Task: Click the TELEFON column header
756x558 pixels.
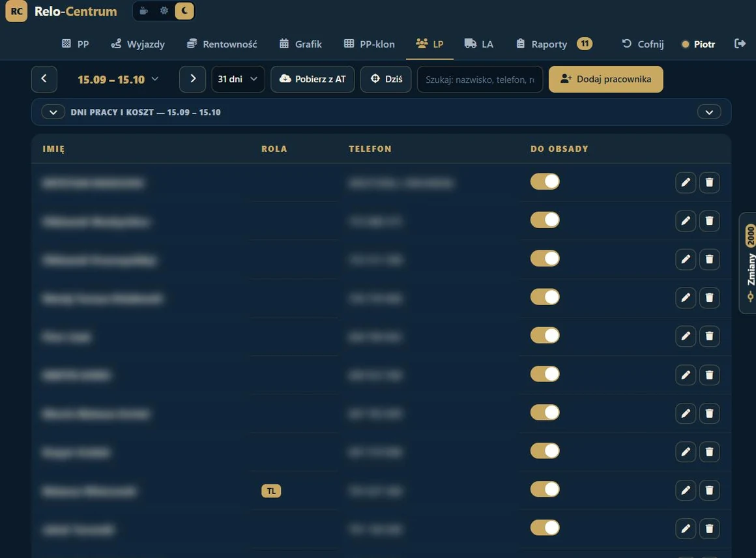Action: [x=370, y=149]
